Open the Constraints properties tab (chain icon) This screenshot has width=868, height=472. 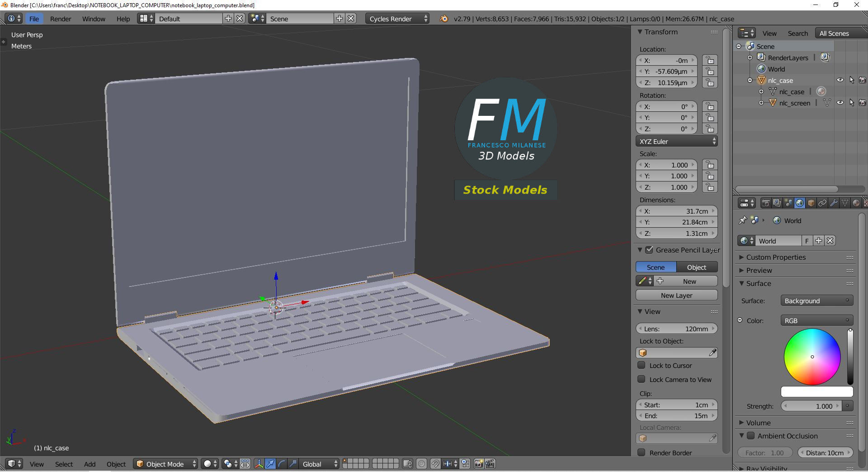pos(822,203)
